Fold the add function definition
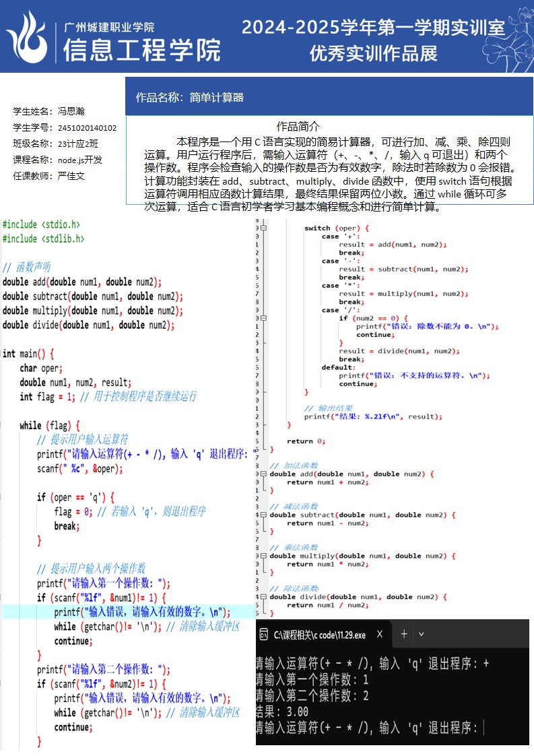The width and height of the screenshot is (534, 756). pyautogui.click(x=263, y=474)
